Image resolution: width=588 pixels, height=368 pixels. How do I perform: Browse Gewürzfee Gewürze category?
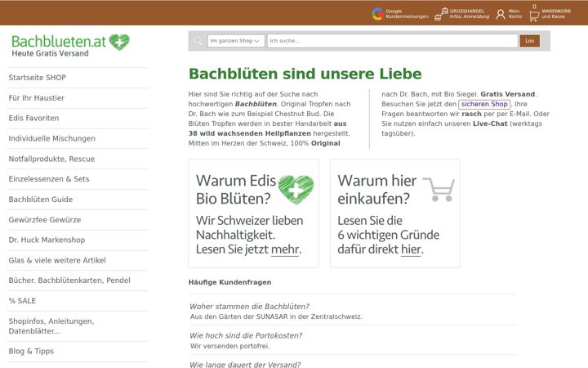(45, 220)
